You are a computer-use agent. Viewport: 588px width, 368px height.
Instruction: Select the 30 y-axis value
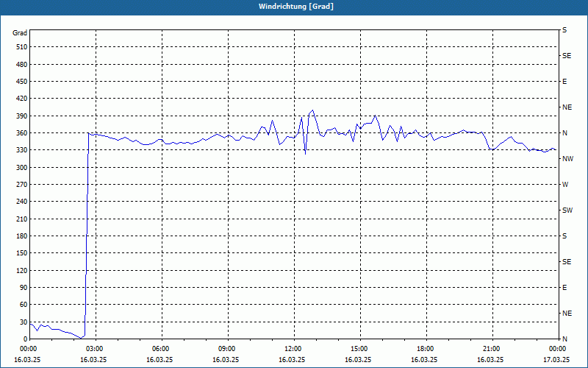[x=24, y=322]
